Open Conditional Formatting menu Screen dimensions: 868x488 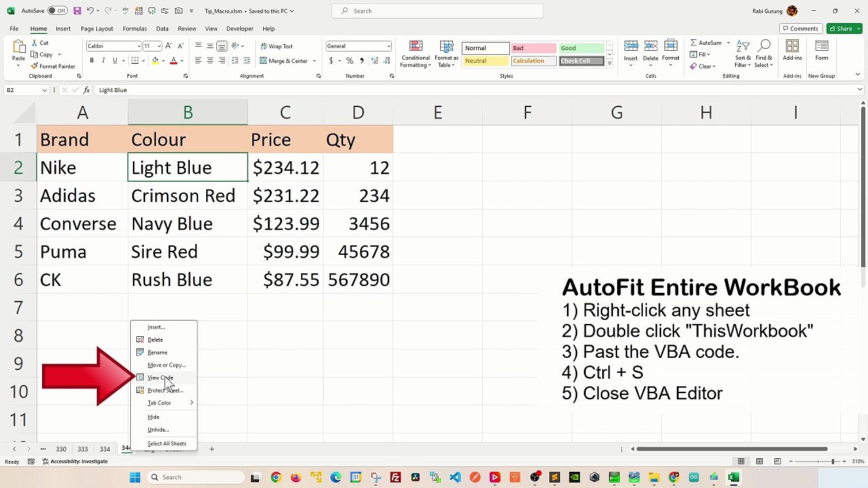(x=416, y=54)
